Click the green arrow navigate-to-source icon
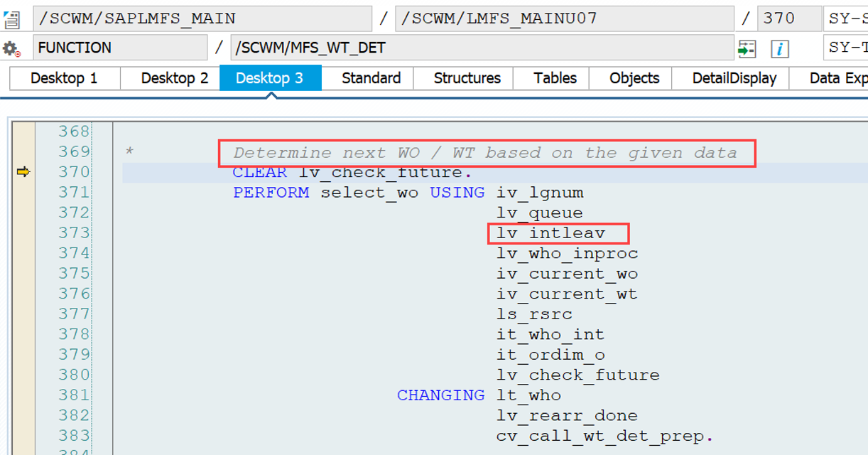This screenshot has width=868, height=455. pos(747,48)
